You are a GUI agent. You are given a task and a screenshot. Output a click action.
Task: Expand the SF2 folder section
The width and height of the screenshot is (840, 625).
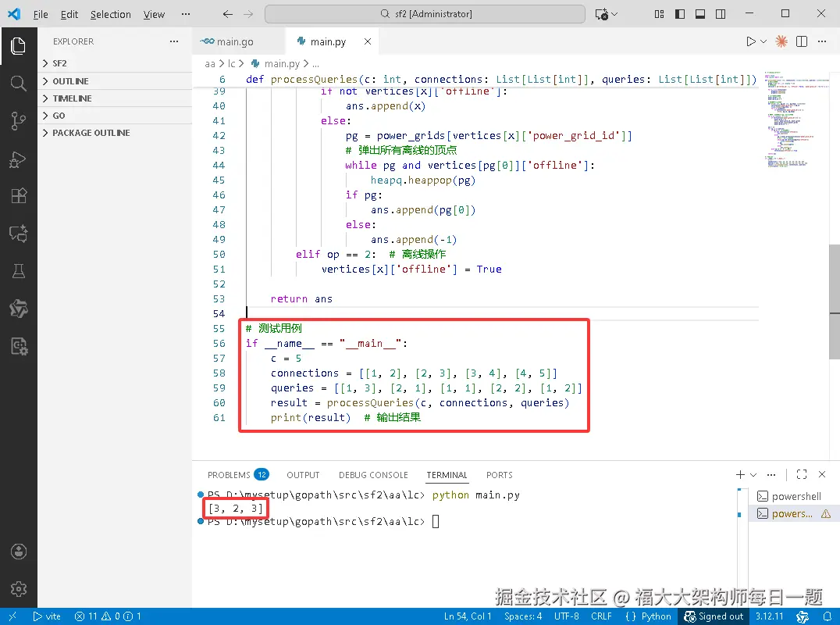(x=115, y=63)
